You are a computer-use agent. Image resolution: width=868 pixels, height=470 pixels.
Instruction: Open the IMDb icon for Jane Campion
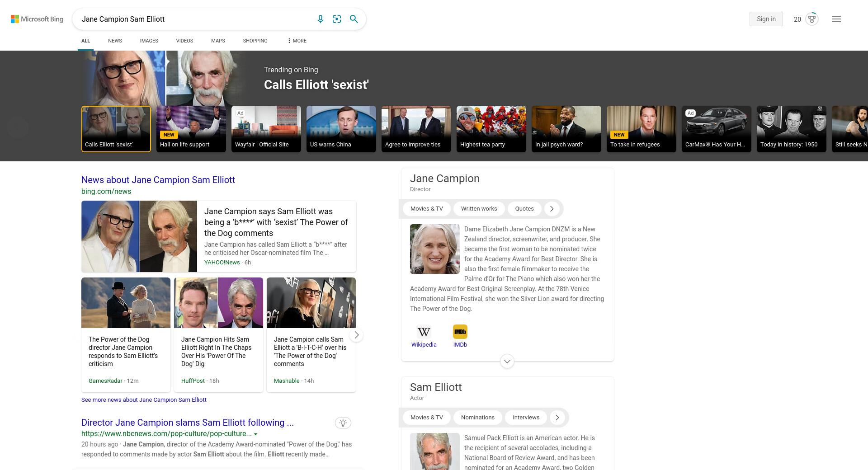click(x=460, y=336)
